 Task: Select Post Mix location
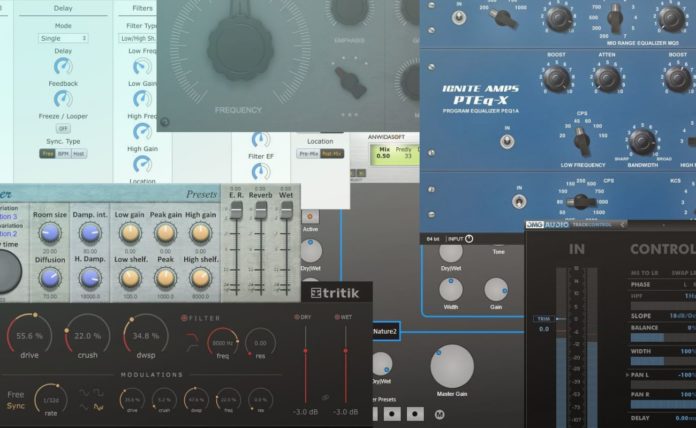click(332, 153)
